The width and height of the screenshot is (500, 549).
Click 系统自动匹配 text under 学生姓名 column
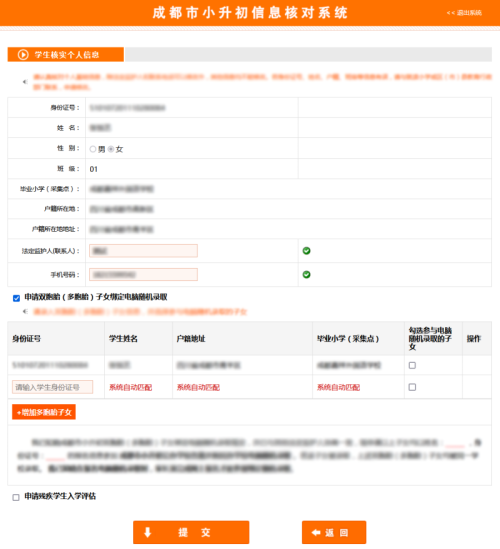(x=131, y=387)
